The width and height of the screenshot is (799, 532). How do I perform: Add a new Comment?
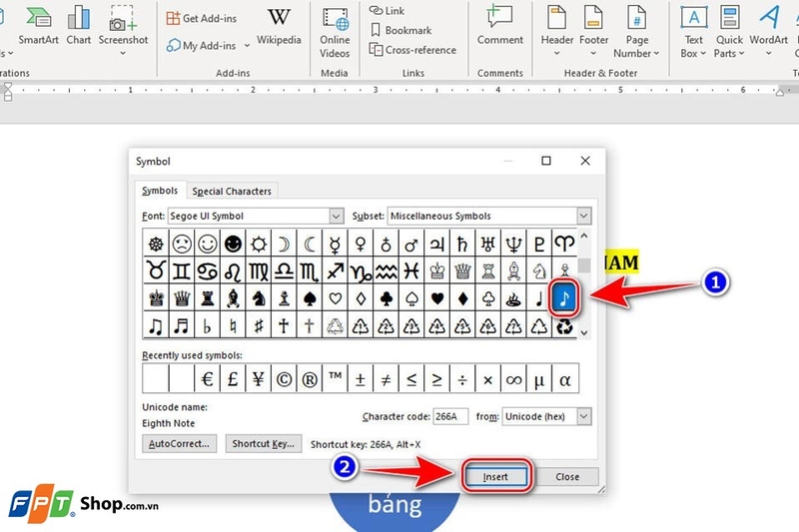coord(500,26)
